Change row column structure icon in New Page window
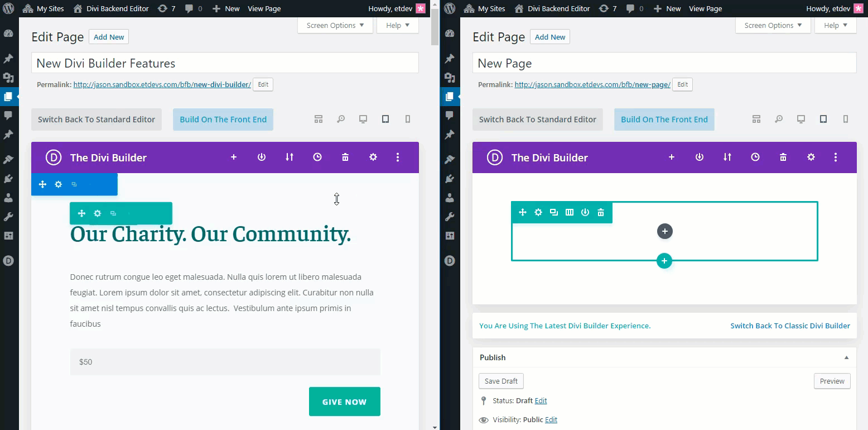This screenshot has height=430, width=868. click(x=570, y=212)
